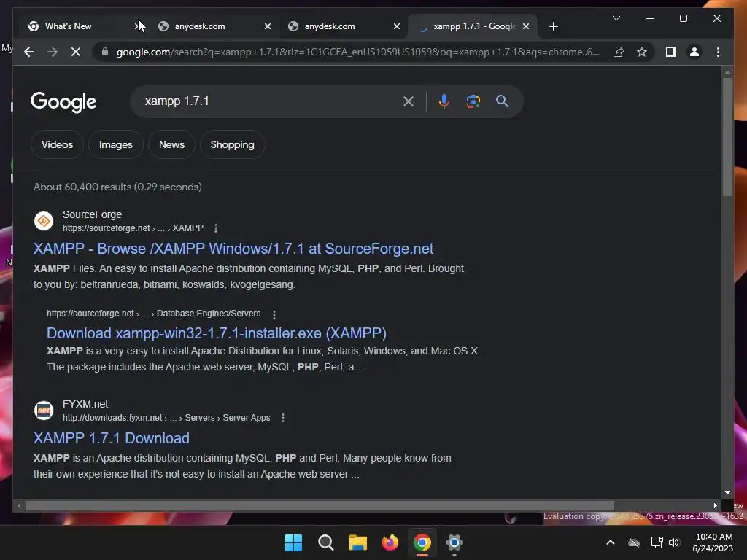This screenshot has height=560, width=747.
Task: Open Chrome side panel
Action: point(671,52)
